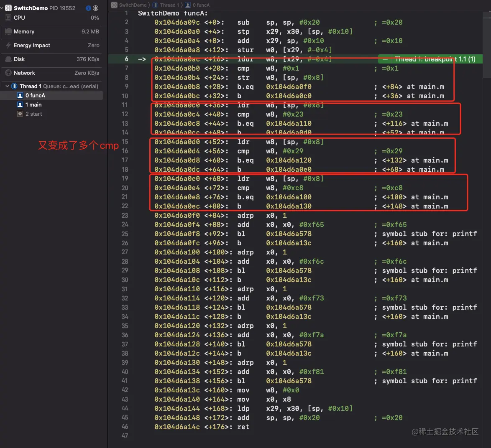The image size is (491, 448).
Task: Click branch target 0x104d6a110 on line 13
Action: tap(289, 124)
